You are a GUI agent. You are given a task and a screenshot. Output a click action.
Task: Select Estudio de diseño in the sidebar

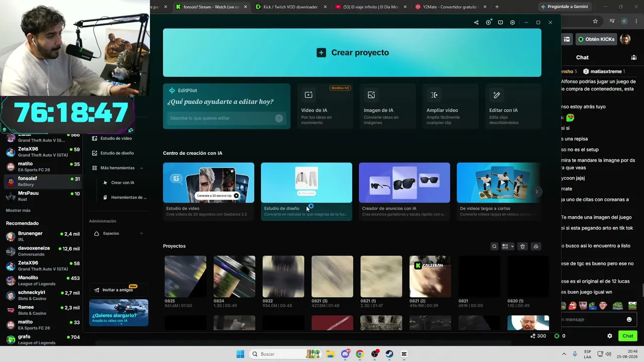point(117,153)
